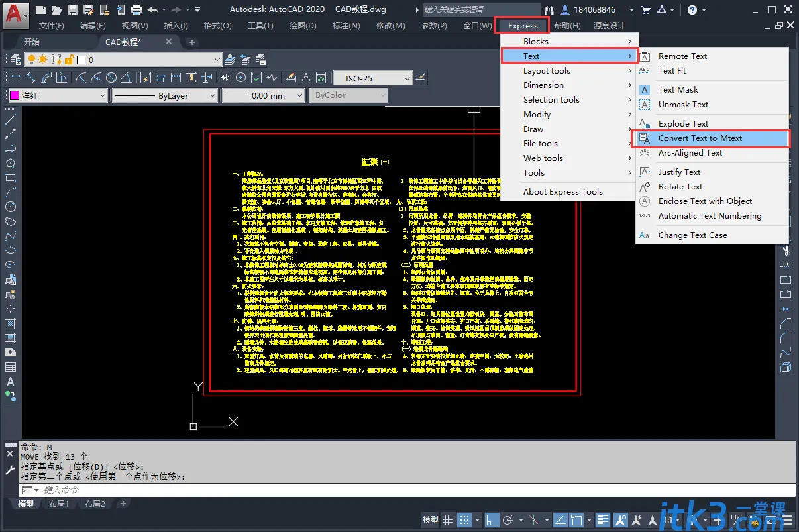The height and width of the screenshot is (532, 799).
Task: Click the magenta color swatch
Action: (x=14, y=95)
